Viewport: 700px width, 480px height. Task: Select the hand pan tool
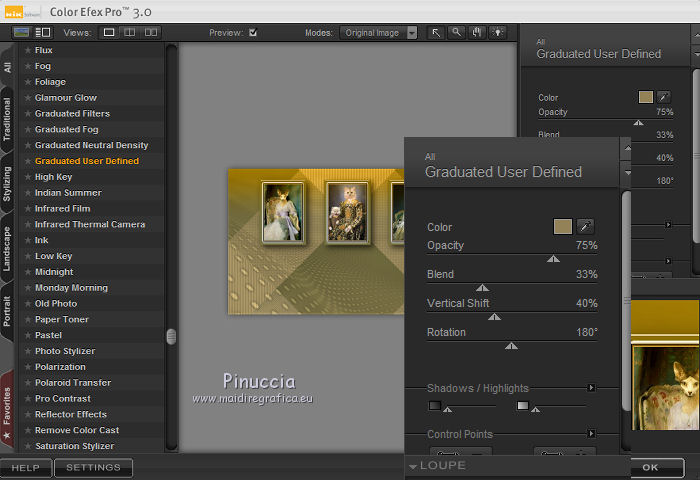pos(477,33)
